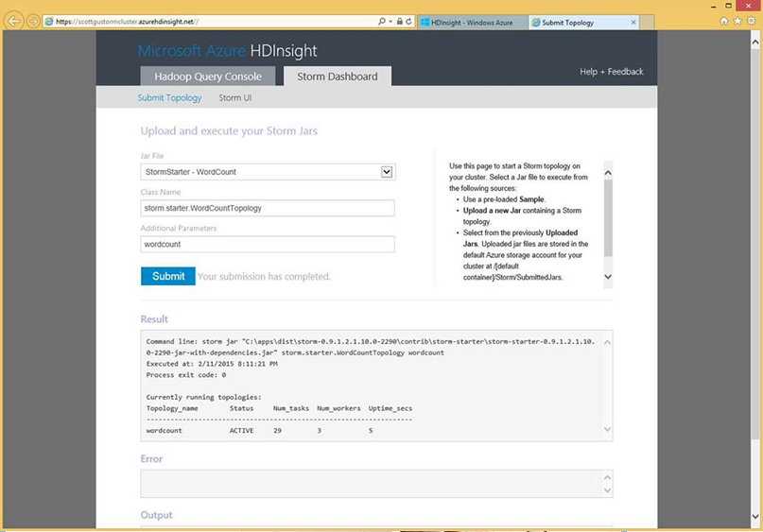Open the Storm UI sub-navigation link

pos(235,97)
